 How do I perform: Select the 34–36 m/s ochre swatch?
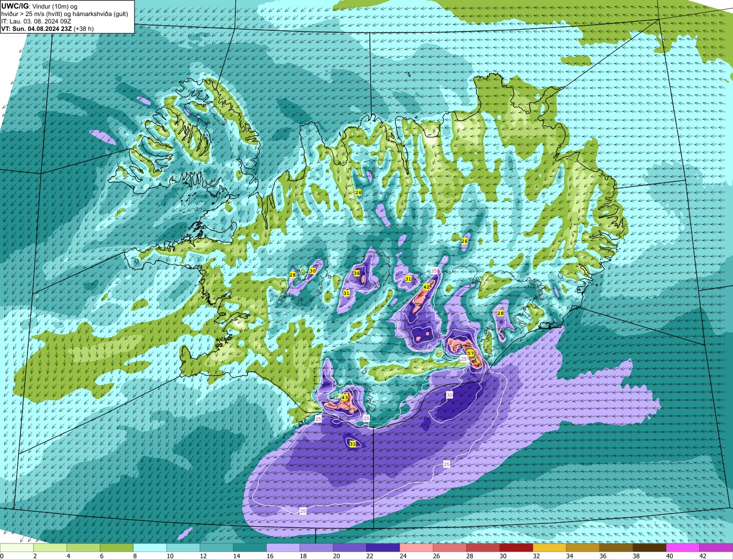coord(583,548)
